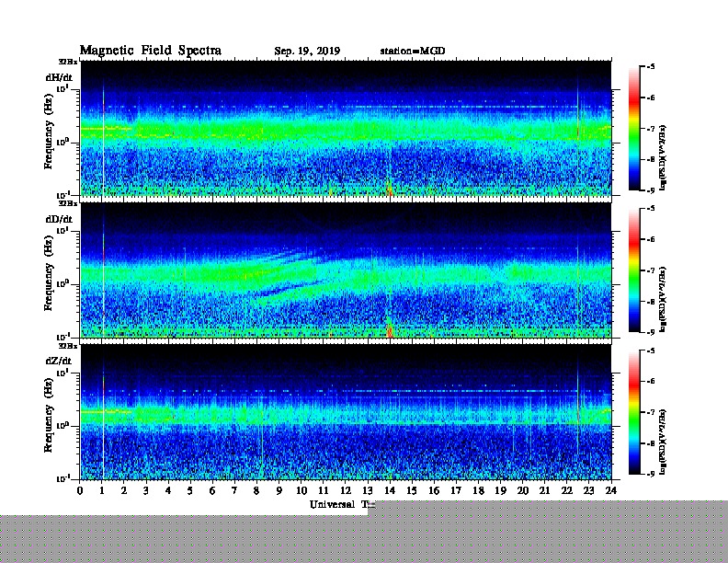Click the -9 value on dD/dt color scale
Screen dimensions: 728x563
click(x=651, y=332)
